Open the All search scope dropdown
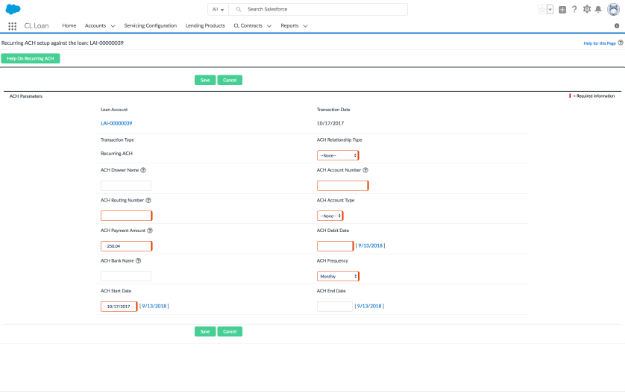The height and width of the screenshot is (392, 625). [218, 9]
